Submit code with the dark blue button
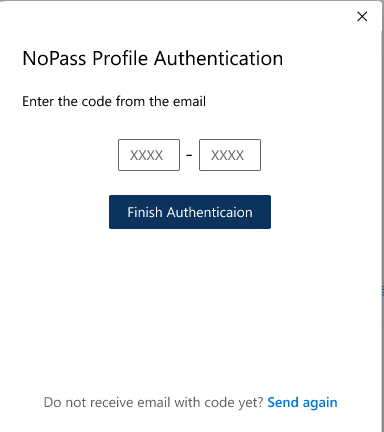 tap(190, 212)
